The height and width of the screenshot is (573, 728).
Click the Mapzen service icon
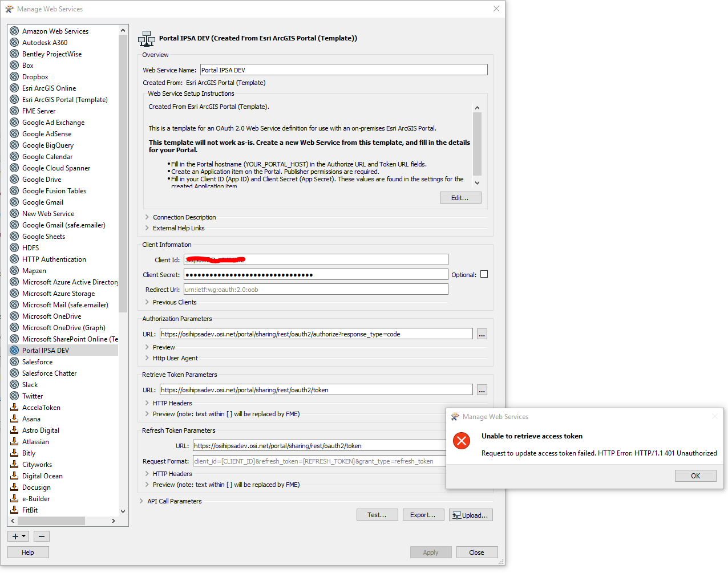tap(14, 270)
